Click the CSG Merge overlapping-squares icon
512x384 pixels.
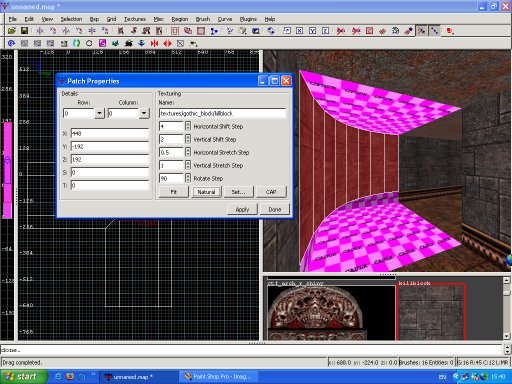pos(188,31)
